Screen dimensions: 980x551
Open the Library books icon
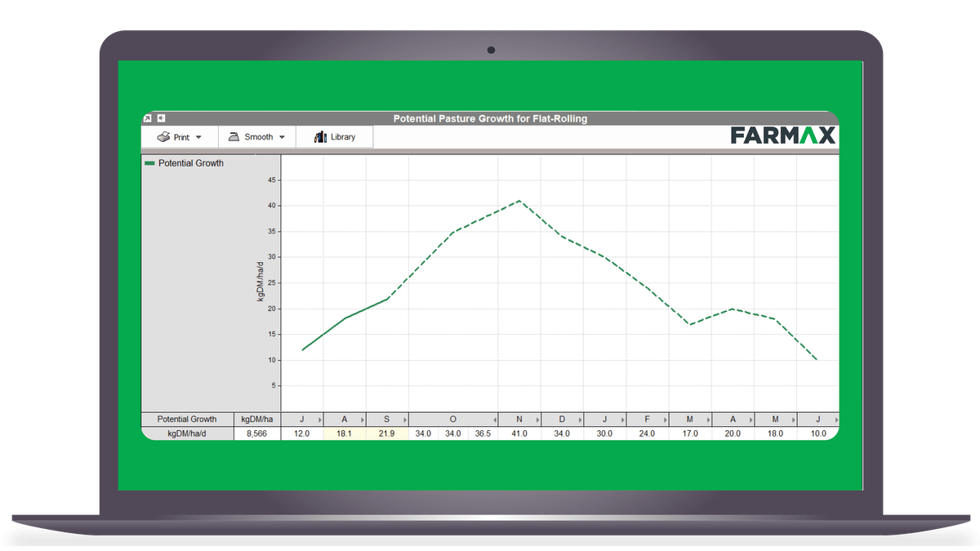click(x=321, y=136)
